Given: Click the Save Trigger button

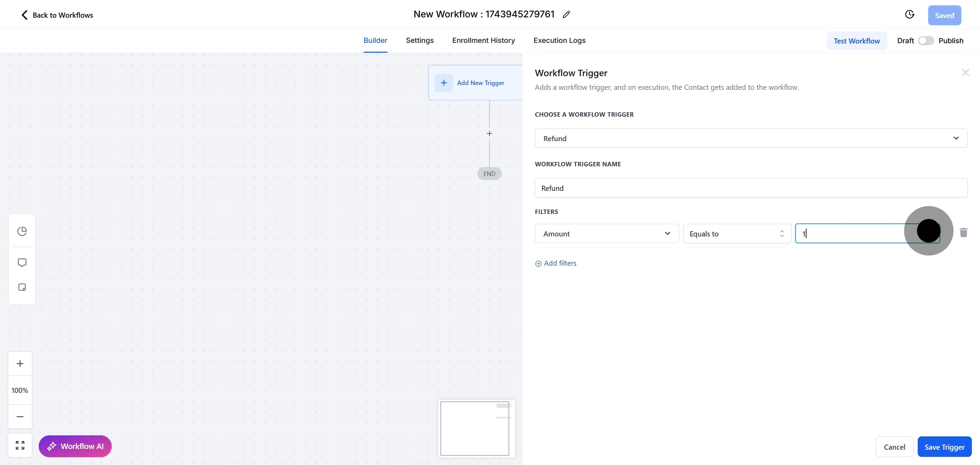Looking at the screenshot, I should click(944, 447).
